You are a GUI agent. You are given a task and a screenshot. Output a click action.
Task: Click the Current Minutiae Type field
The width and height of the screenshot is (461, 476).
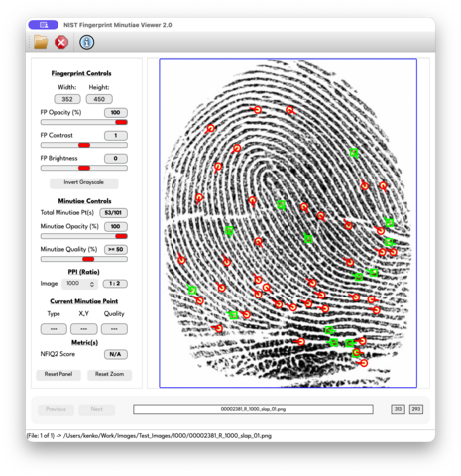(x=54, y=329)
